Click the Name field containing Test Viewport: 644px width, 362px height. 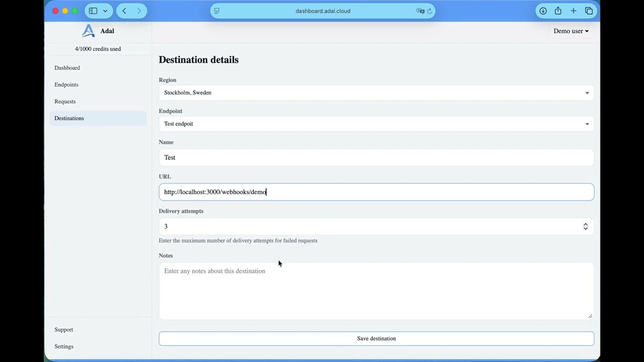[376, 158]
